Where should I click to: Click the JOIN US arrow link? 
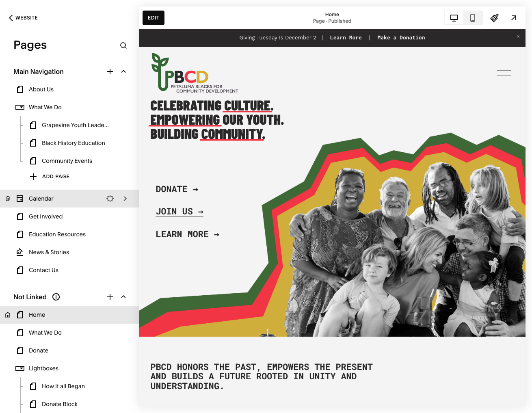[179, 212]
